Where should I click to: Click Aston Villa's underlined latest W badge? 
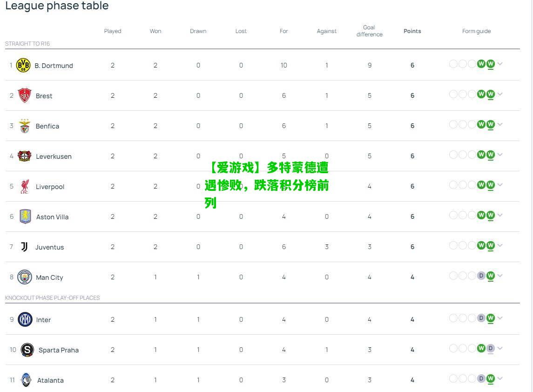[x=491, y=215]
